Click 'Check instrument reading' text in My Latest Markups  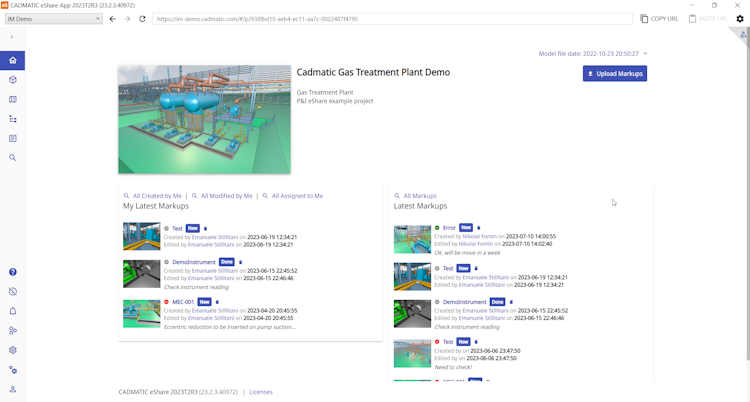pyautogui.click(x=196, y=287)
